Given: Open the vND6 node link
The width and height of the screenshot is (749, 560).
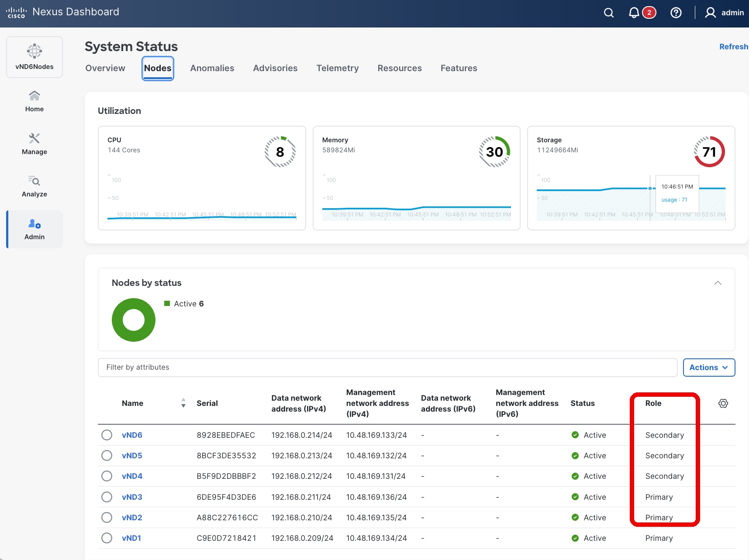Looking at the screenshot, I should (132, 435).
